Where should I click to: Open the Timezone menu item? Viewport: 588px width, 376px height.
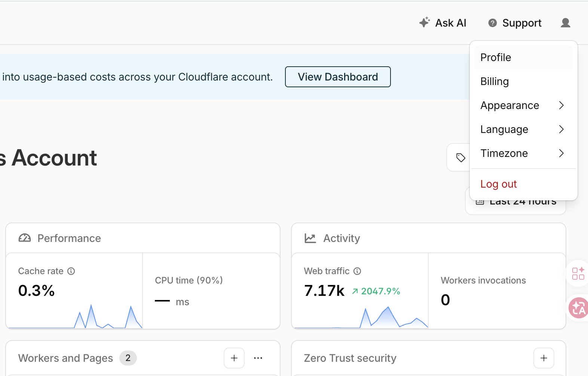click(523, 153)
